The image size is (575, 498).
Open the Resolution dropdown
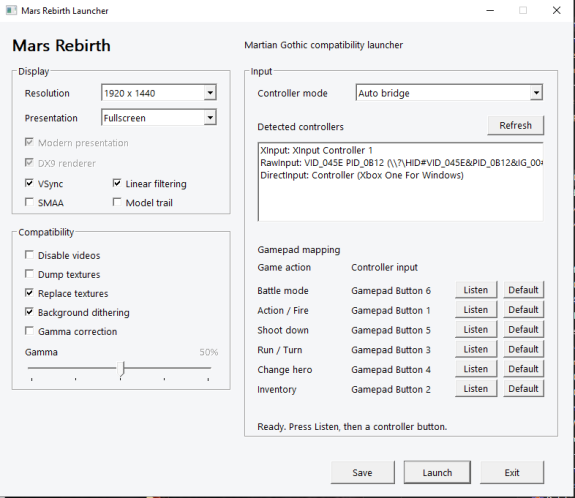click(159, 93)
